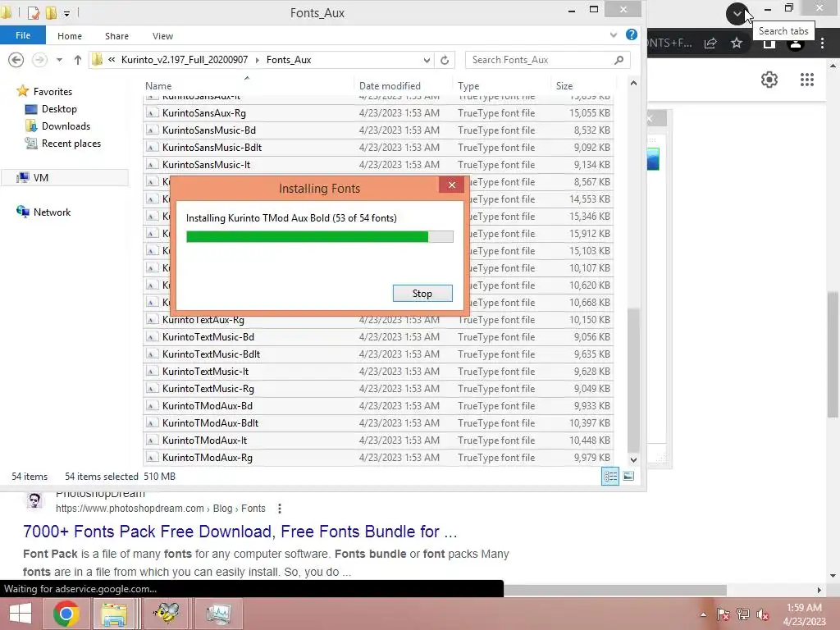840x630 pixels.
Task: Click the font installation progress bar
Action: pyautogui.click(x=319, y=236)
